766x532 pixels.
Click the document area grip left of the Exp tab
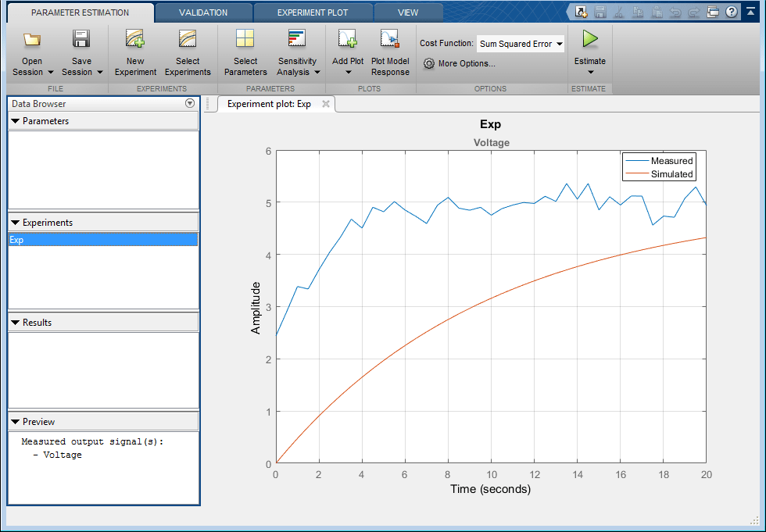(x=208, y=103)
